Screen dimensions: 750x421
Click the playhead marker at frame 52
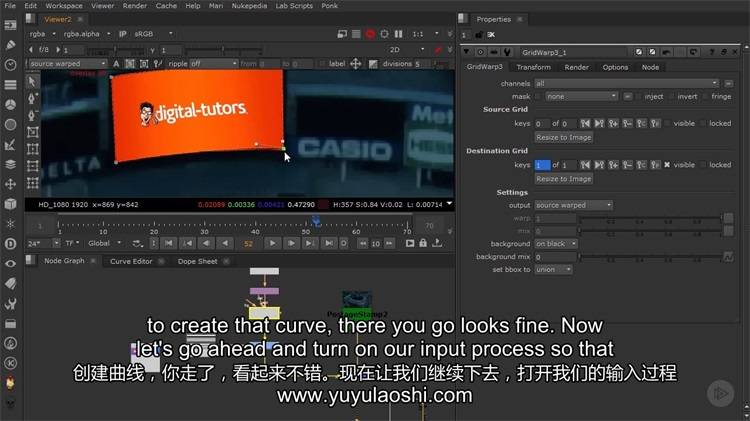click(316, 221)
